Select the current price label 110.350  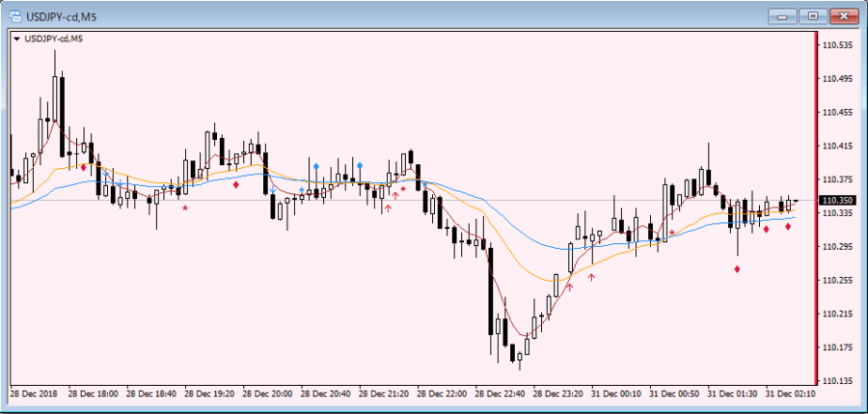click(x=835, y=200)
